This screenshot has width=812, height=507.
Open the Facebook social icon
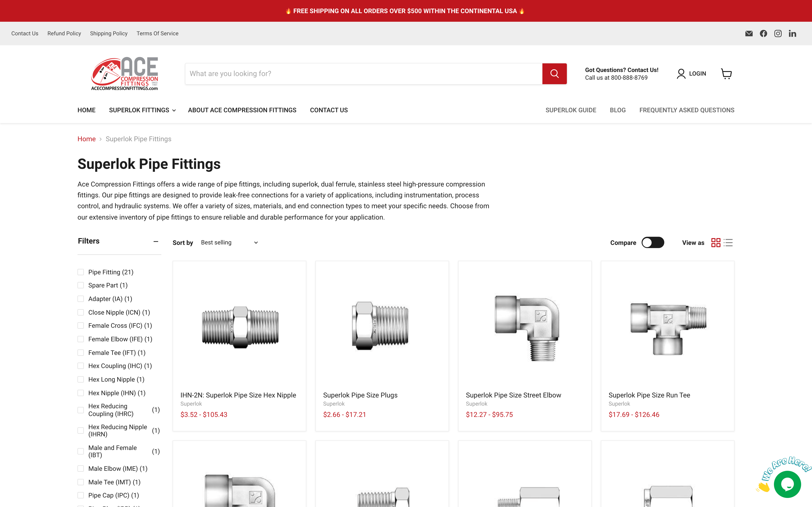[763, 33]
